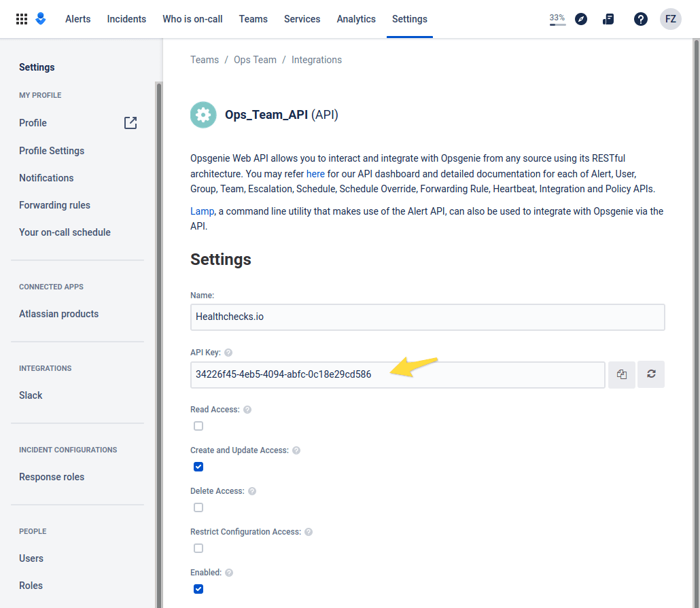The image size is (700, 608).
Task: Enable the Read Access checkbox
Action: (198, 426)
